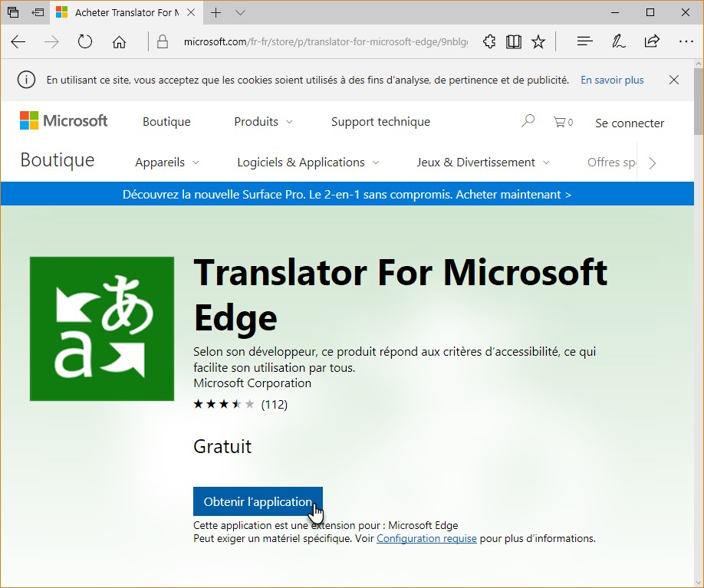Expand the Produits menu
Viewport: 704px width, 588px height.
coord(263,122)
